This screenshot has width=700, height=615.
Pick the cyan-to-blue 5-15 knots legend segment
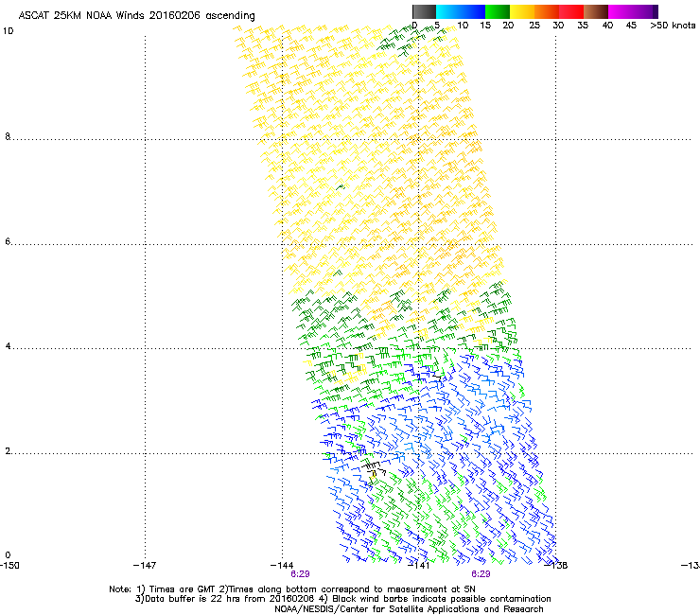[461, 11]
